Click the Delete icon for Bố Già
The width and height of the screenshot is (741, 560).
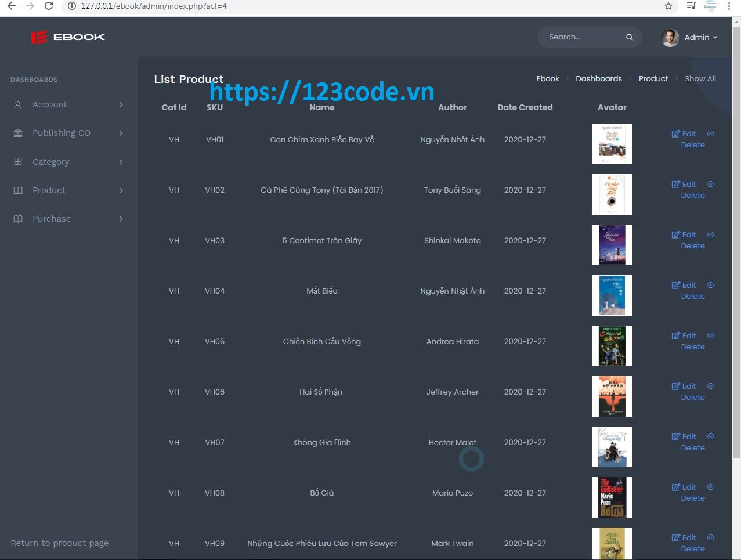[710, 487]
